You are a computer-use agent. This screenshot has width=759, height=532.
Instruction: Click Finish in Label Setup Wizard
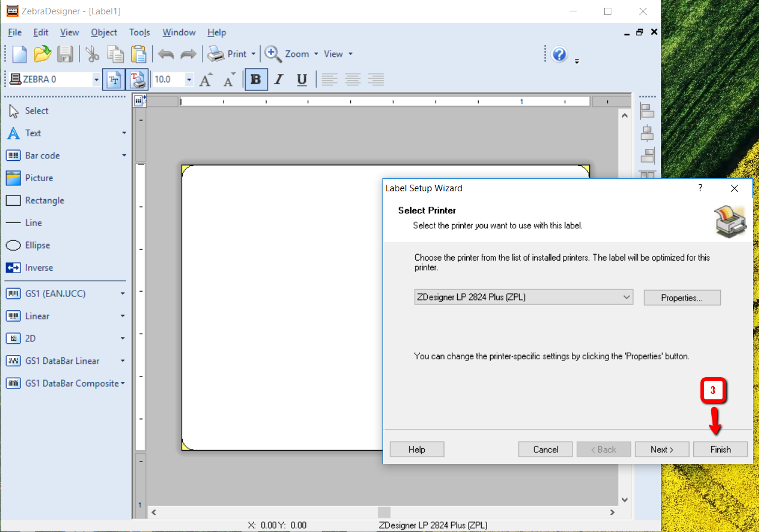tap(720, 450)
